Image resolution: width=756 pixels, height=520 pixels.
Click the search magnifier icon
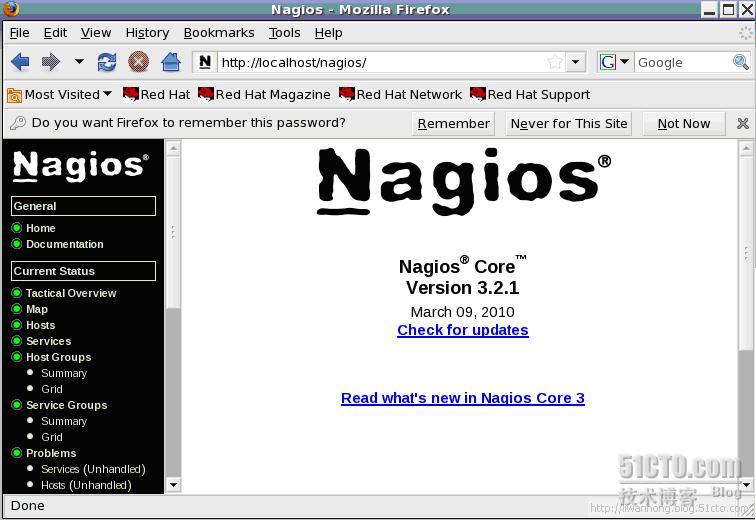click(x=741, y=62)
